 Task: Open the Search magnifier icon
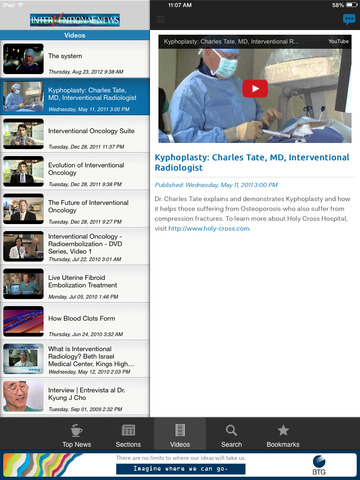click(x=231, y=430)
